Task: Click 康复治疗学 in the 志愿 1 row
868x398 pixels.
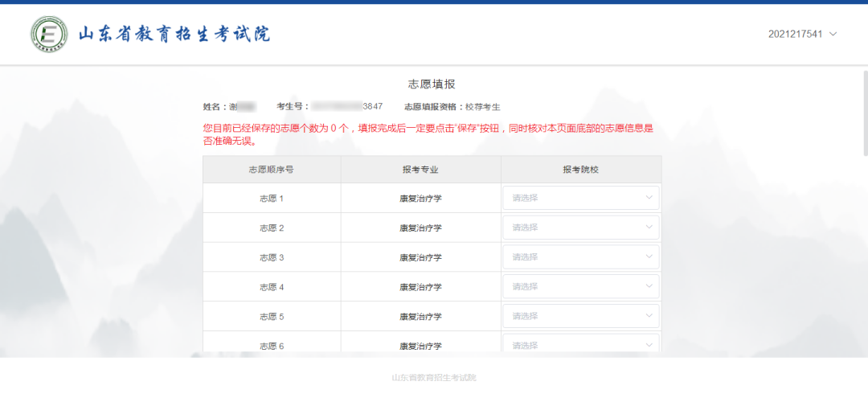Action: tap(420, 199)
